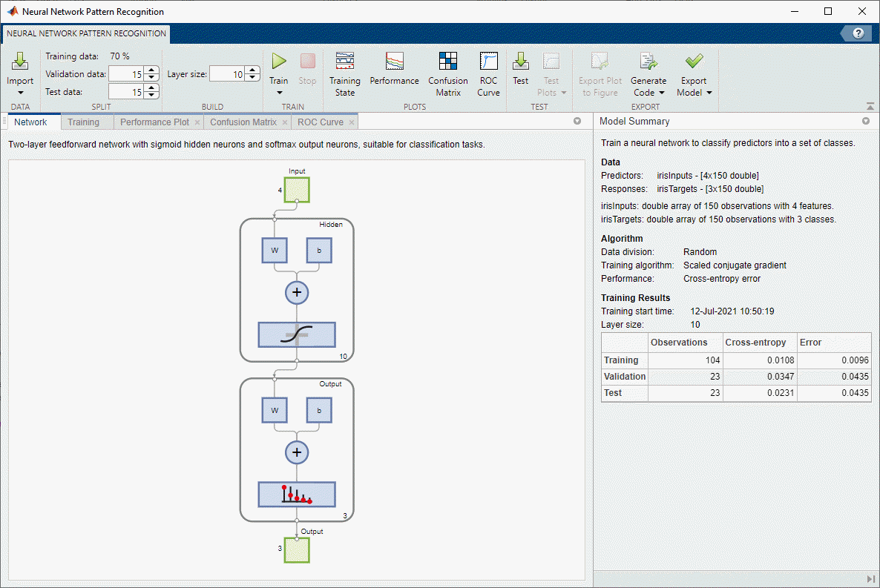
Task: Open the ROC Curve plot
Action: pyautogui.click(x=489, y=62)
